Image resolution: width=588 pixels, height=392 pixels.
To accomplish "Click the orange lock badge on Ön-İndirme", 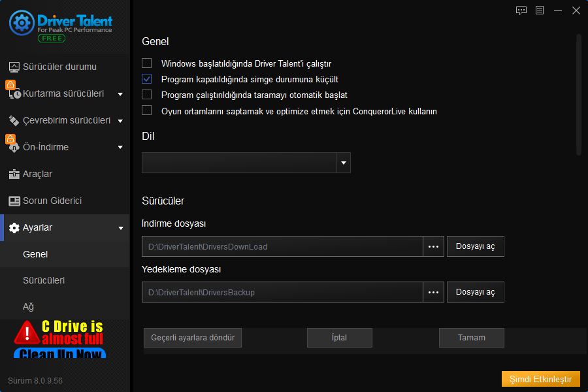I will [10, 139].
